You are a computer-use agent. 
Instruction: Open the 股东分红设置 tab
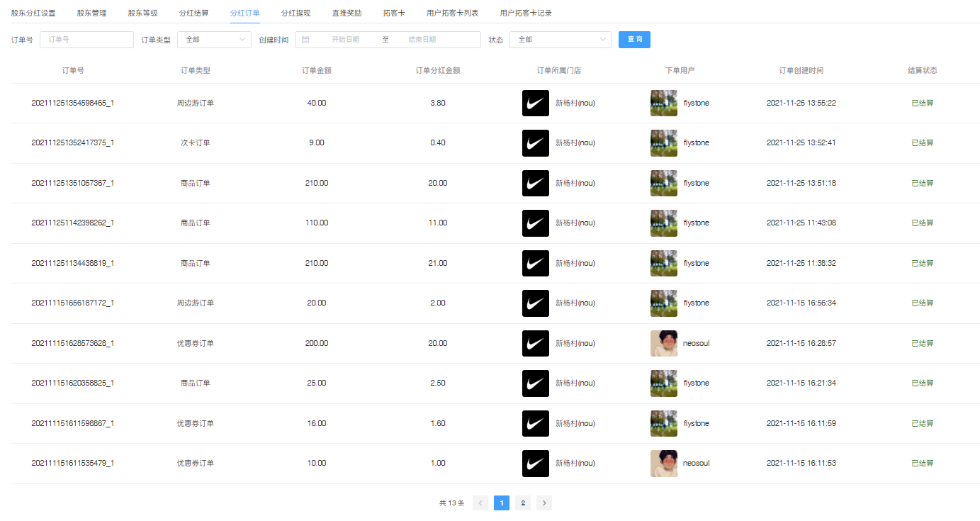click(33, 13)
